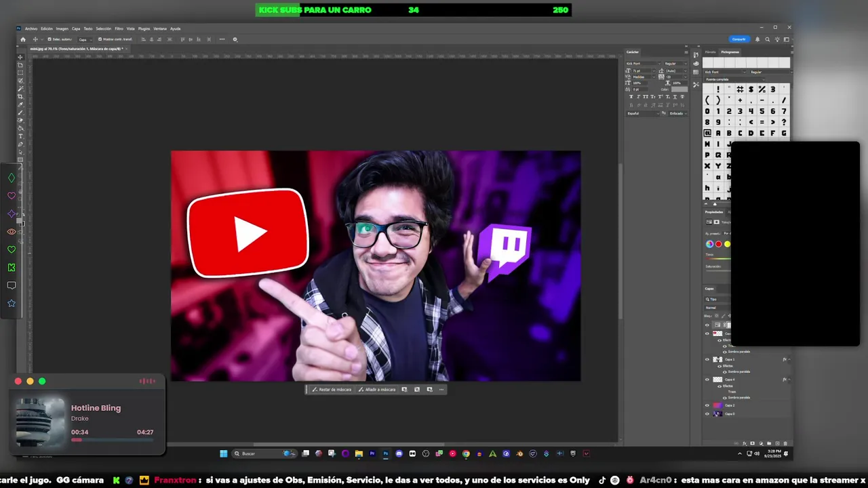Click the Photoshop taskbar icon

tap(386, 453)
